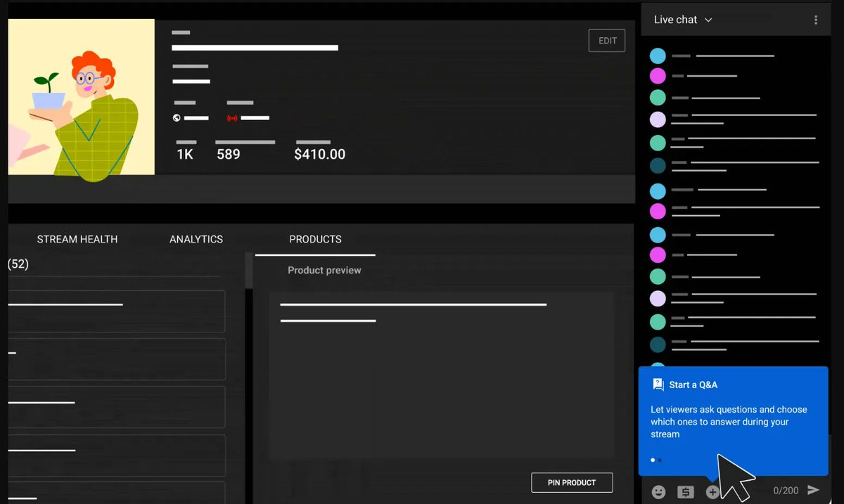Click the red live broadcast indicator icon
The width and height of the screenshot is (844, 504).
[x=233, y=117]
